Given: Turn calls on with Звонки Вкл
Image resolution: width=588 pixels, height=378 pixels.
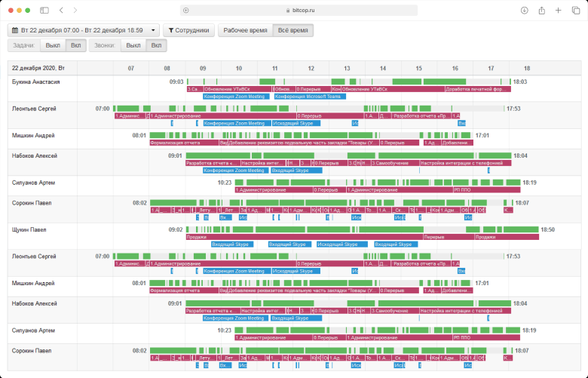Looking at the screenshot, I should [x=156, y=45].
